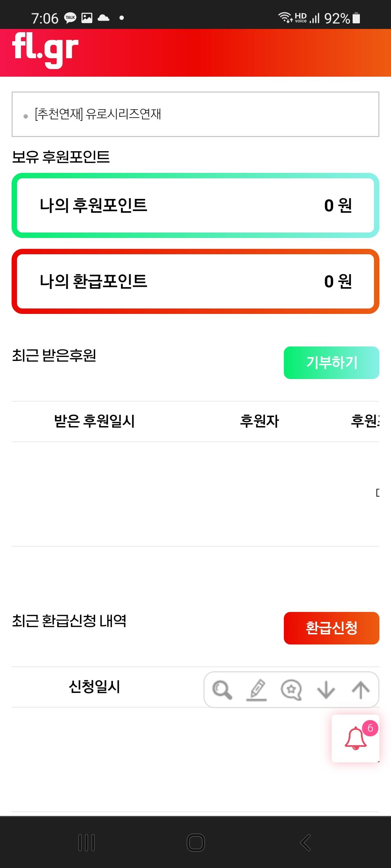Select the 나의 환급포인트 card
Screen dimensions: 391x868
tap(195, 281)
